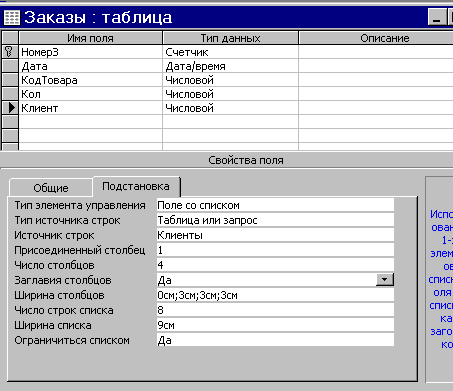
Task: Click the Присоединенный столбец label
Action: pos(80,250)
